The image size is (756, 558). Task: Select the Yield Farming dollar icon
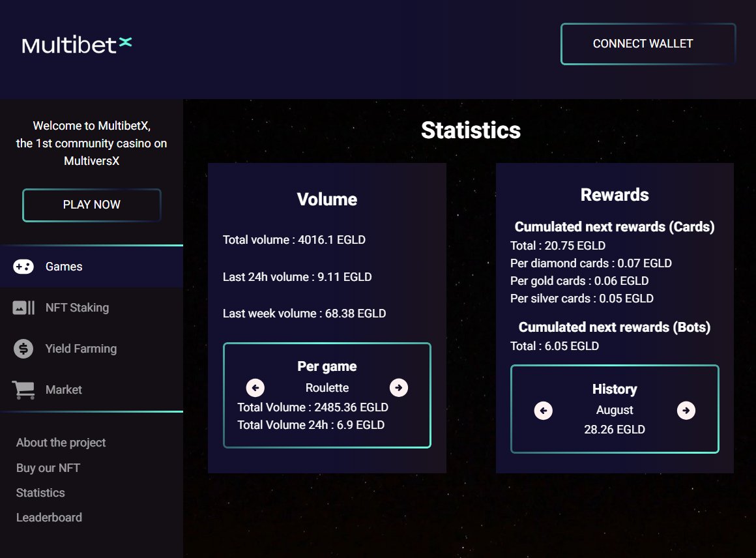pos(23,348)
